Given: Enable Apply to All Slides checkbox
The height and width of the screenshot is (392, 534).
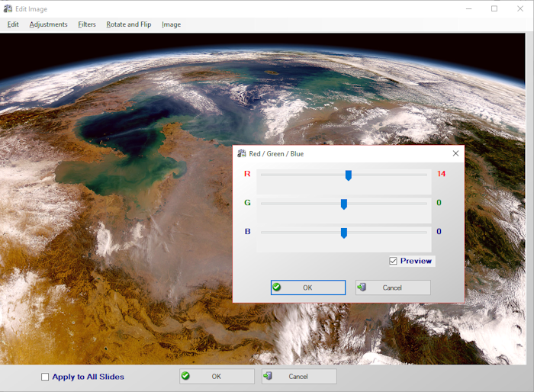Looking at the screenshot, I should (x=45, y=377).
